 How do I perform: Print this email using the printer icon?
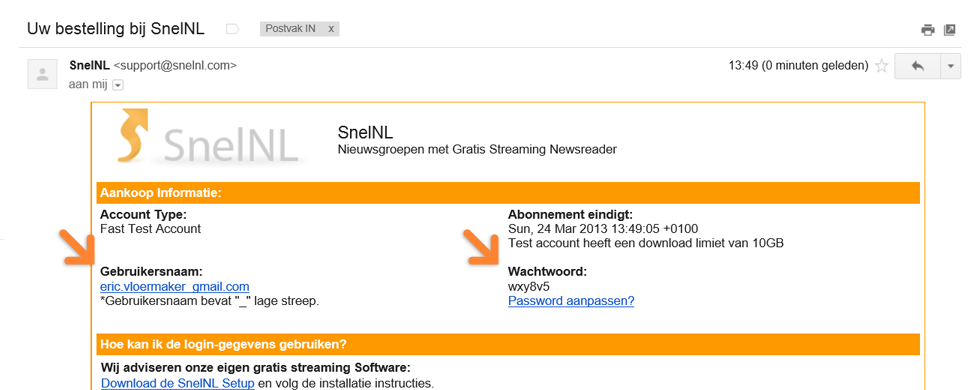tap(928, 29)
